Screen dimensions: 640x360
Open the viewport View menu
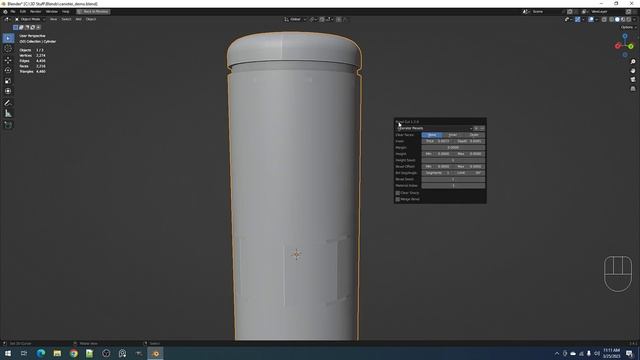[53, 19]
